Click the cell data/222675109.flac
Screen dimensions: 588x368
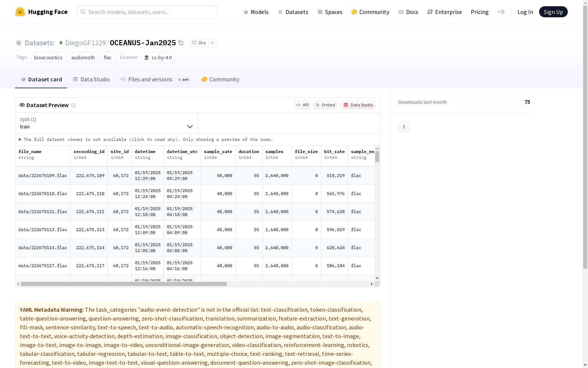[x=43, y=176]
